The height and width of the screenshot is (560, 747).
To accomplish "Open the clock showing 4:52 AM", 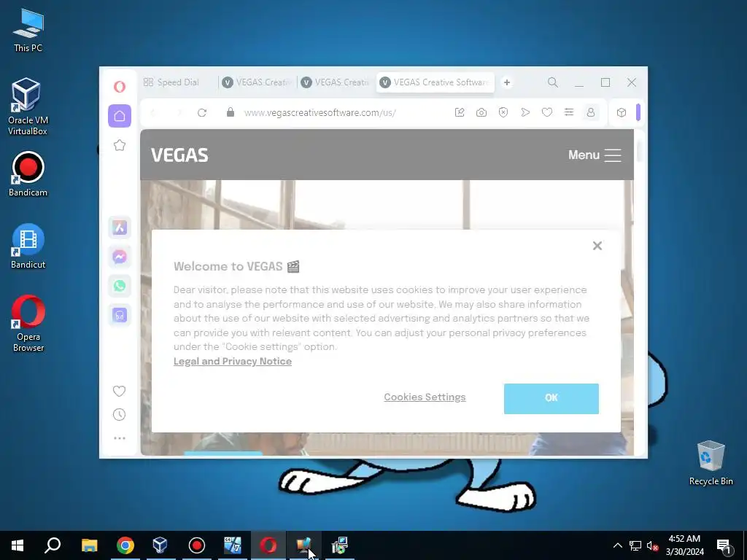I will tap(684, 545).
